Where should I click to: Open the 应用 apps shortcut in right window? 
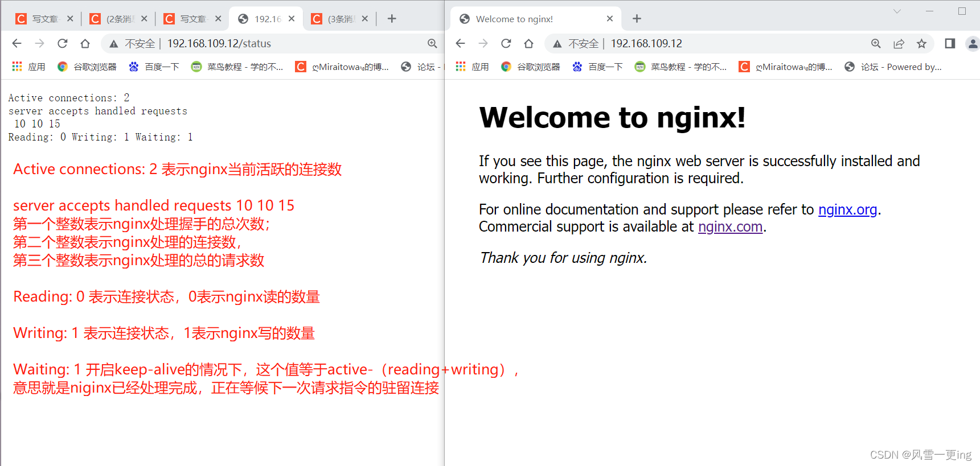pos(472,67)
